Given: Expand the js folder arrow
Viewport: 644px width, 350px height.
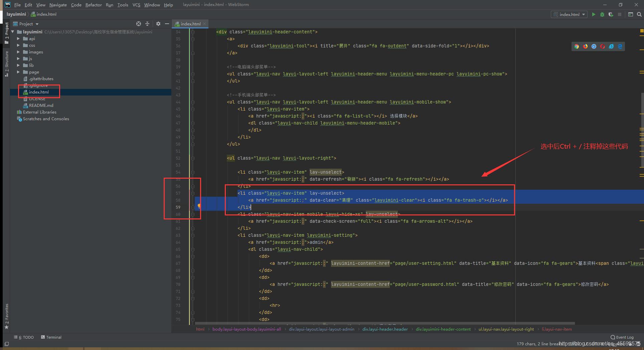Looking at the screenshot, I should pyautogui.click(x=18, y=58).
